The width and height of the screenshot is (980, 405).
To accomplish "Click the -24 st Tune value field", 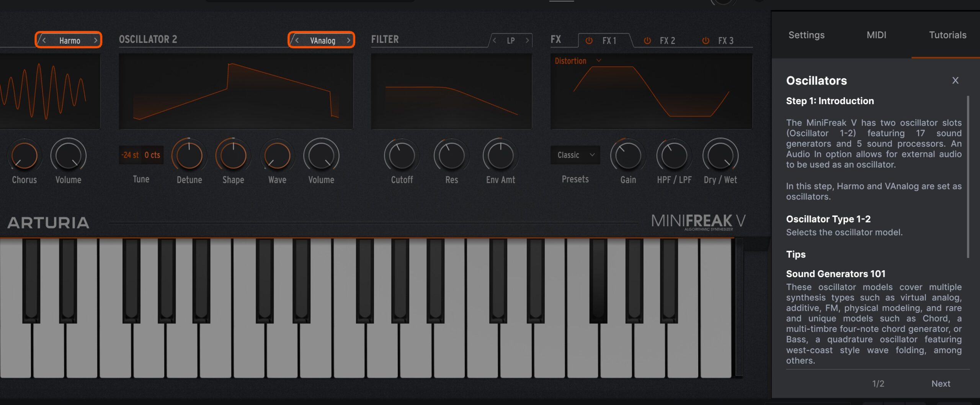I will click(130, 155).
